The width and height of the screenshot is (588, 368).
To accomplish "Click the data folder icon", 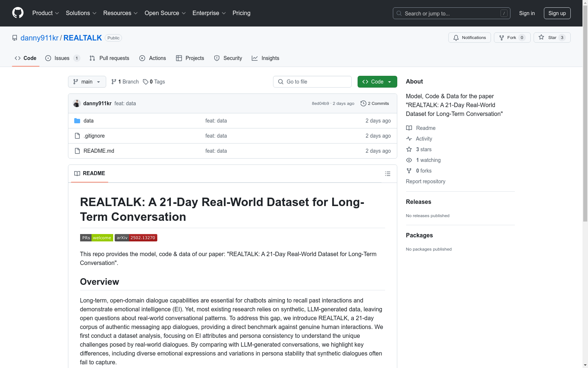I will pyautogui.click(x=77, y=121).
